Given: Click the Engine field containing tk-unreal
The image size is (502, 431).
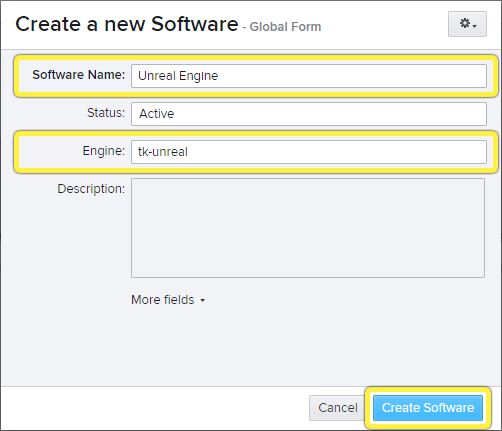Looking at the screenshot, I should point(309,152).
